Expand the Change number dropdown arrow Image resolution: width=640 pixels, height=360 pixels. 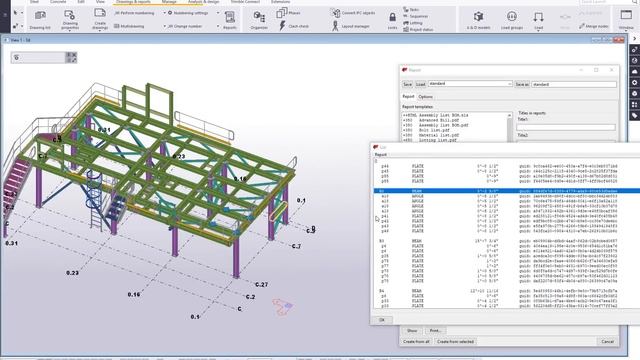pos(218,26)
